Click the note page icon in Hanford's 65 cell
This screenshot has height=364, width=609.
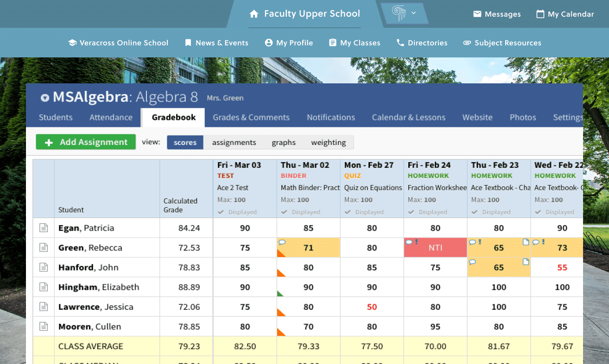coord(526,262)
